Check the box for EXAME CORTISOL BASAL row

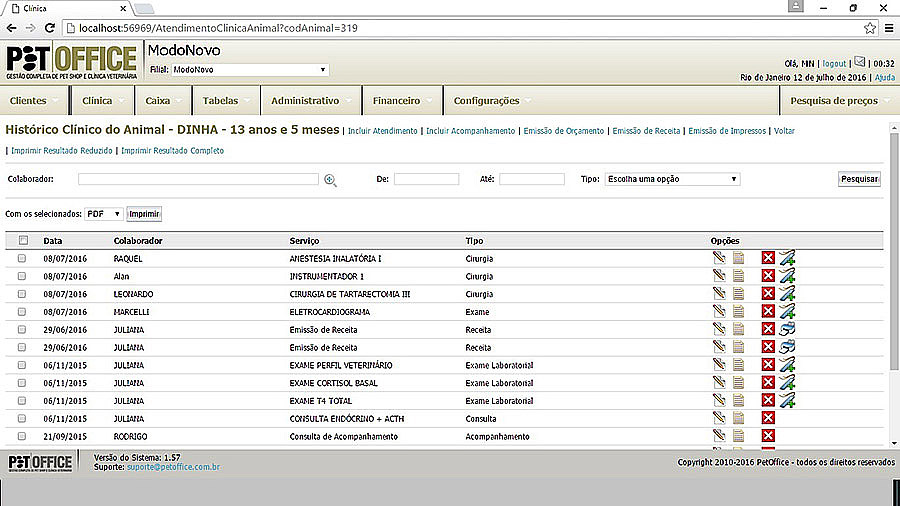coord(22,383)
